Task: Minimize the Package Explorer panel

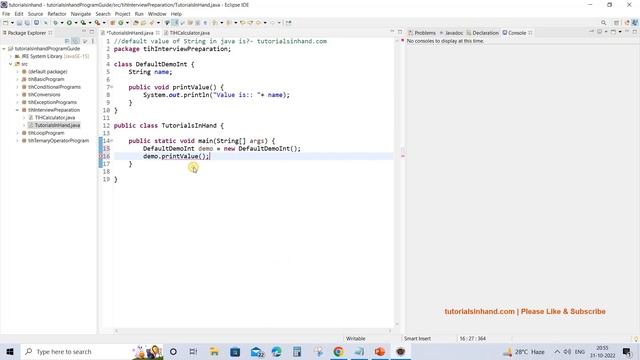Action: (84, 32)
